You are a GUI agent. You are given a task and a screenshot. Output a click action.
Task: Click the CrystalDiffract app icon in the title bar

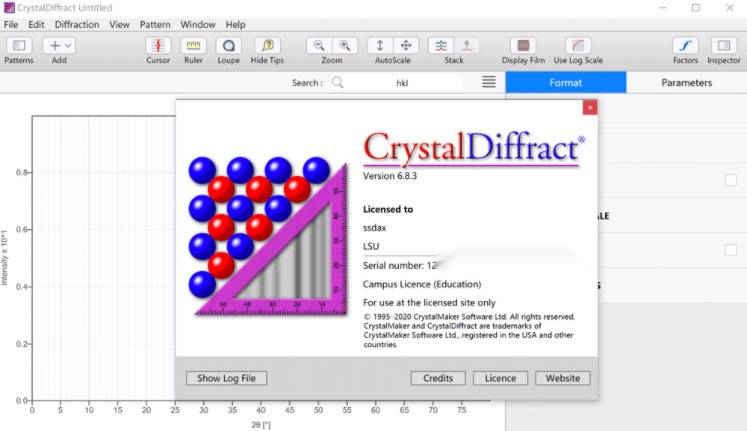(x=9, y=8)
